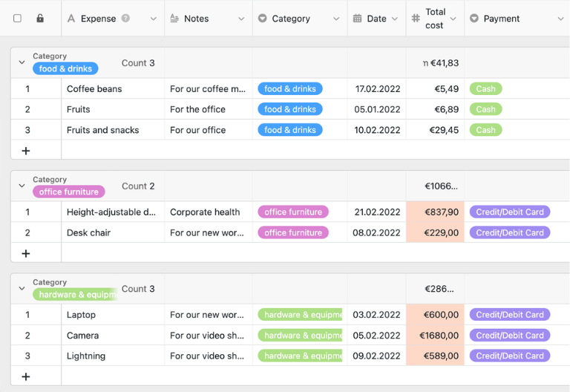570x392 pixels.
Task: Click the calendar icon beside Date
Action: [357, 19]
